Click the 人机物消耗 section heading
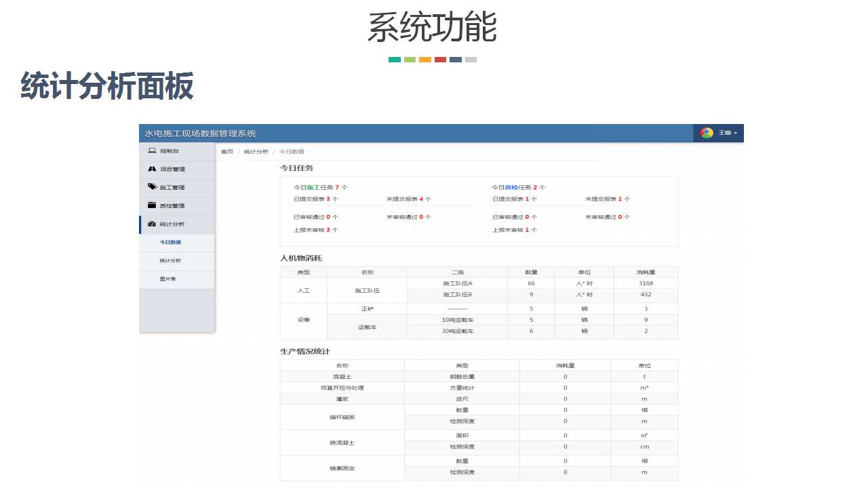This screenshot has width=868, height=488. tap(301, 258)
